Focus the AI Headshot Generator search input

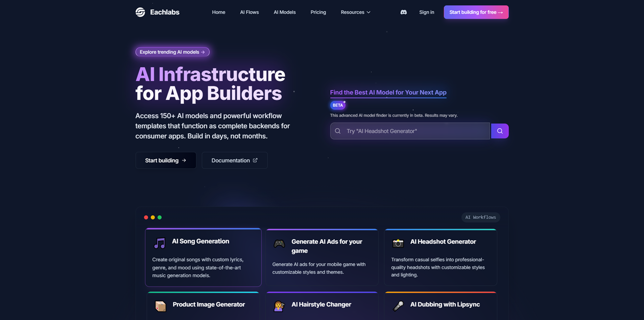coord(410,131)
